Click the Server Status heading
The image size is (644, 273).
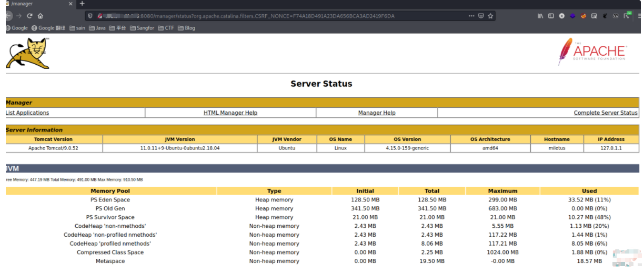coord(321,84)
